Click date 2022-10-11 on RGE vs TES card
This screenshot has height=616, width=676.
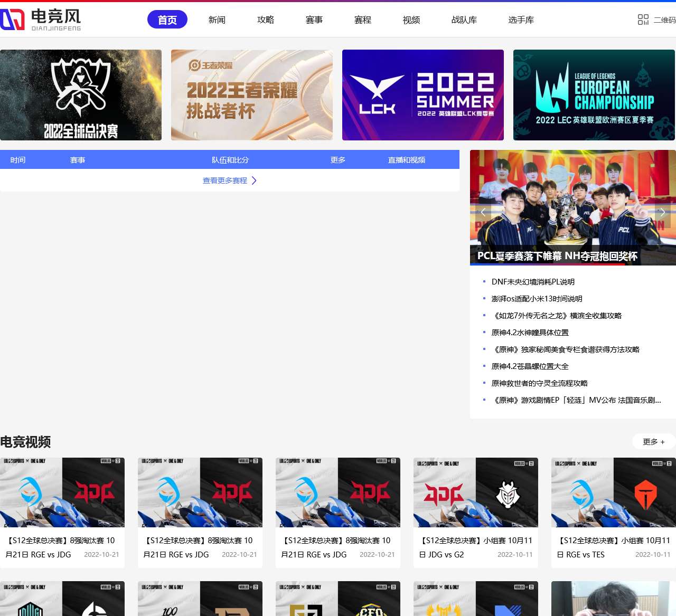click(x=653, y=555)
